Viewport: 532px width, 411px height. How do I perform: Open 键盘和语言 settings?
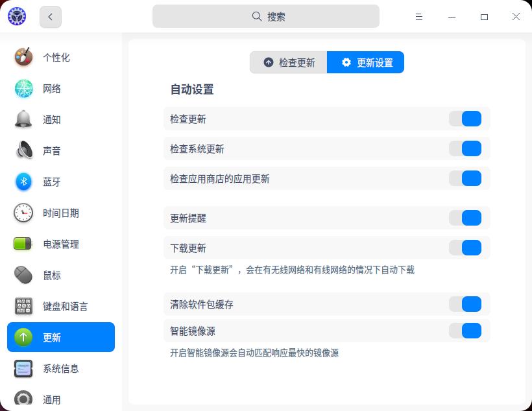[61, 306]
